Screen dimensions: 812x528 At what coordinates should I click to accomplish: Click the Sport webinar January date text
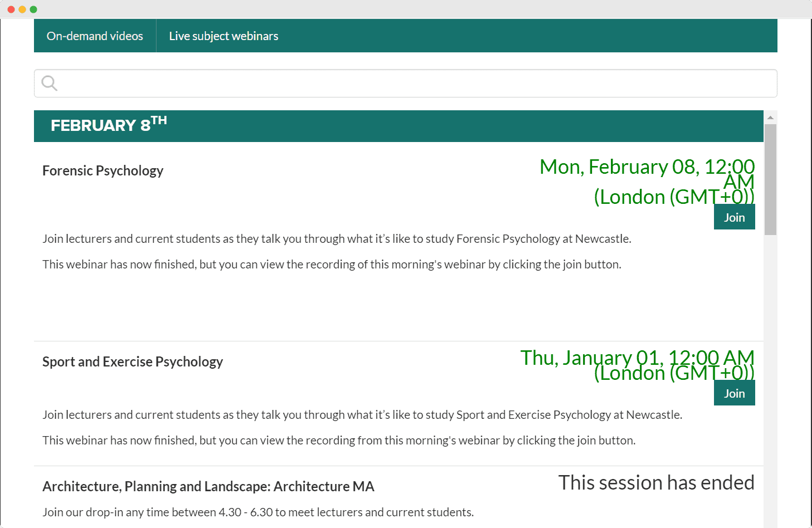click(637, 358)
